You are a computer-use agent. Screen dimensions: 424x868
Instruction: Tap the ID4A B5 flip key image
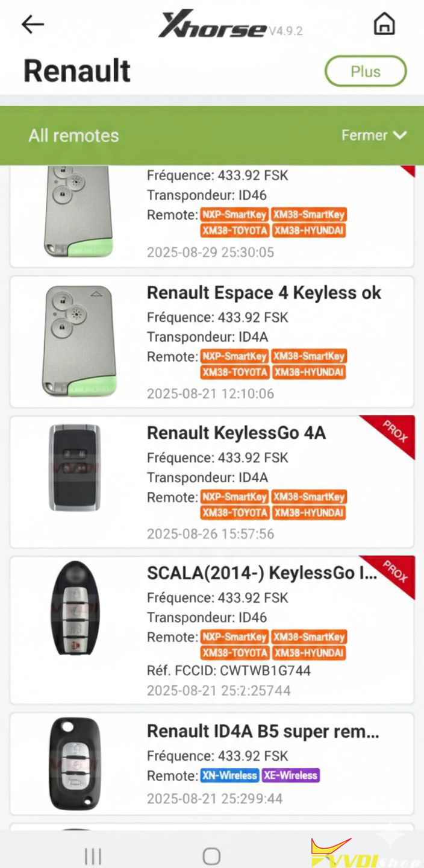pos(74,764)
